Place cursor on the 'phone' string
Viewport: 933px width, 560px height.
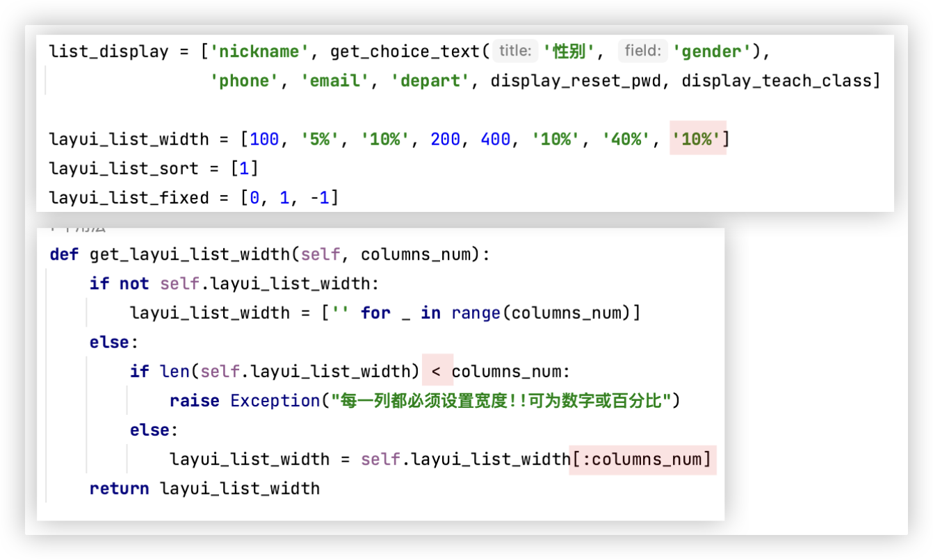coord(244,81)
